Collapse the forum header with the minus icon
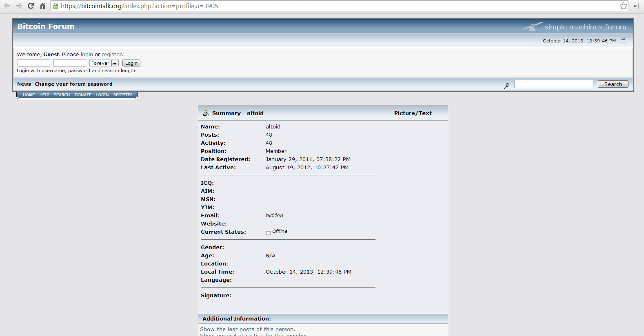Viewport: 644px width, 336px height. [x=623, y=40]
